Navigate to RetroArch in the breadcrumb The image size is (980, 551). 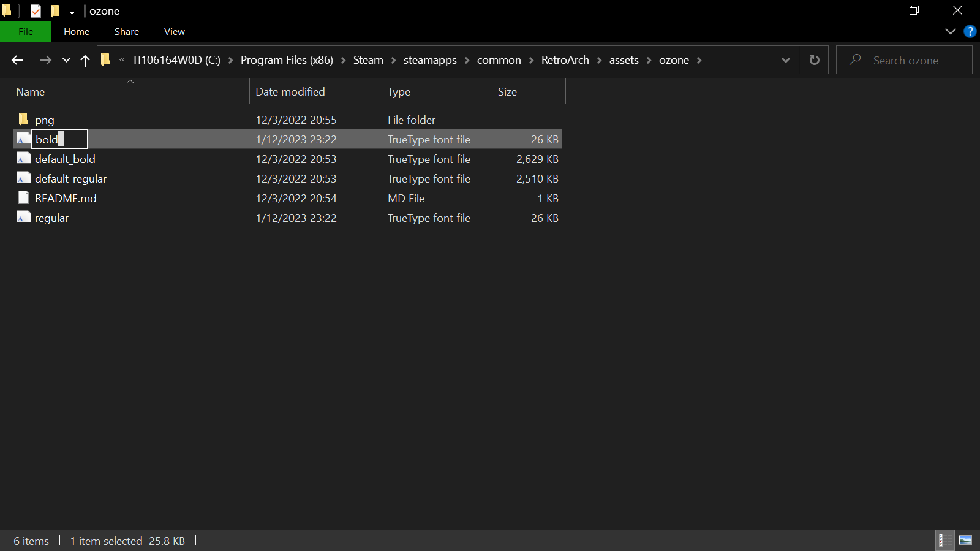point(565,60)
